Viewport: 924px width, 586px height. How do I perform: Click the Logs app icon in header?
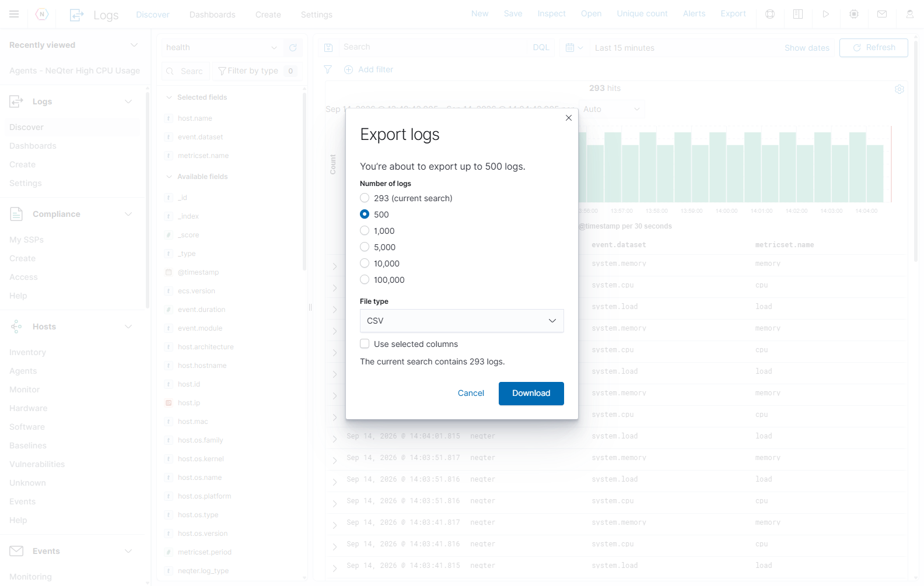pos(76,15)
